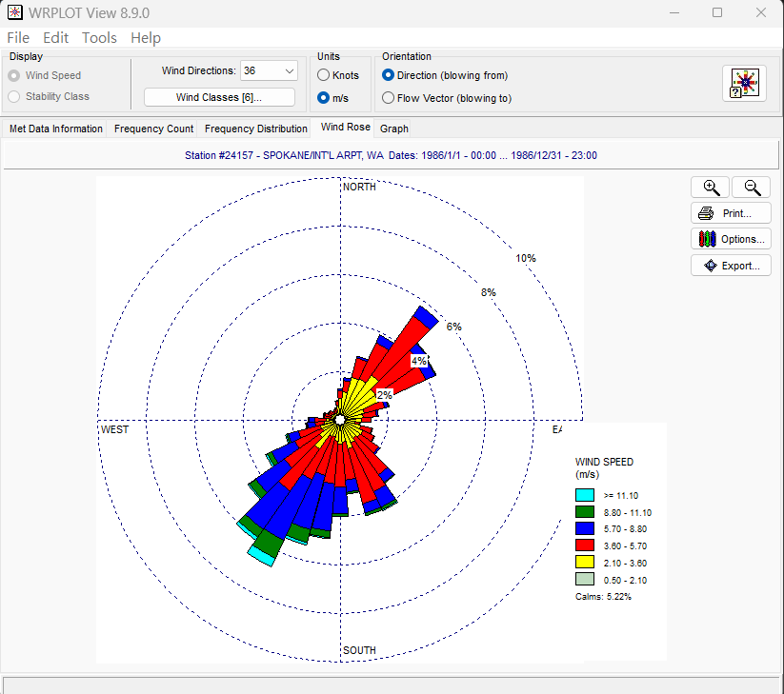
Task: Click the cyan >= 11.10 legend swatch
Action: (585, 495)
